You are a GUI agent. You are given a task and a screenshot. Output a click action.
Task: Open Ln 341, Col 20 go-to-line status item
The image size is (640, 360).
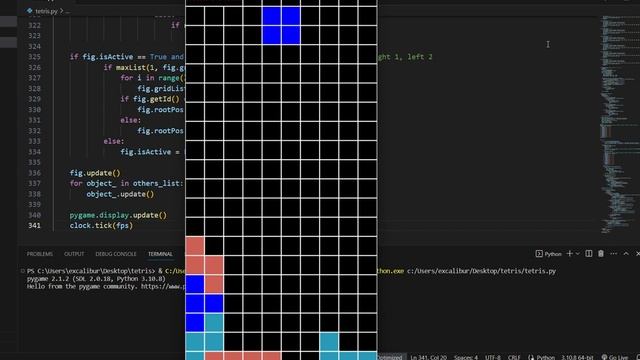pos(428,357)
